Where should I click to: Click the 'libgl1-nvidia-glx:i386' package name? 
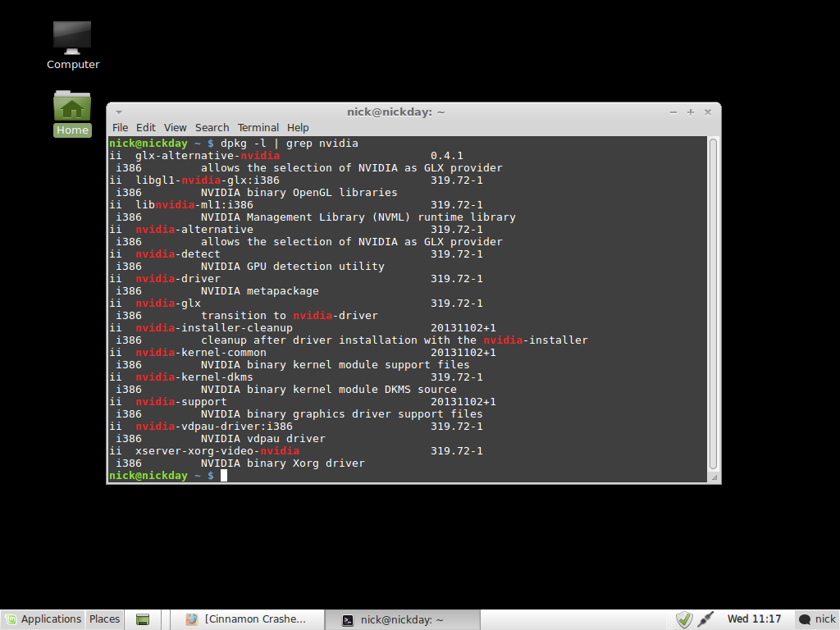208,180
